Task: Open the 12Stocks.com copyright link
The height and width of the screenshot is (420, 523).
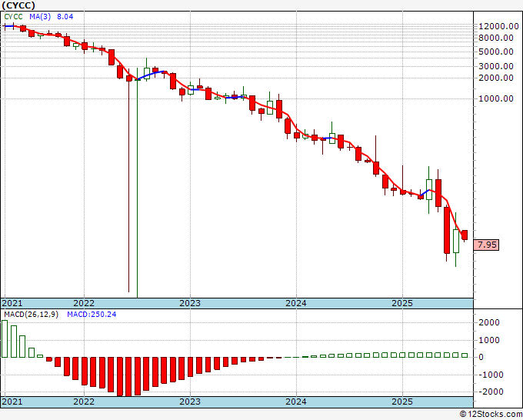Action: (x=491, y=415)
